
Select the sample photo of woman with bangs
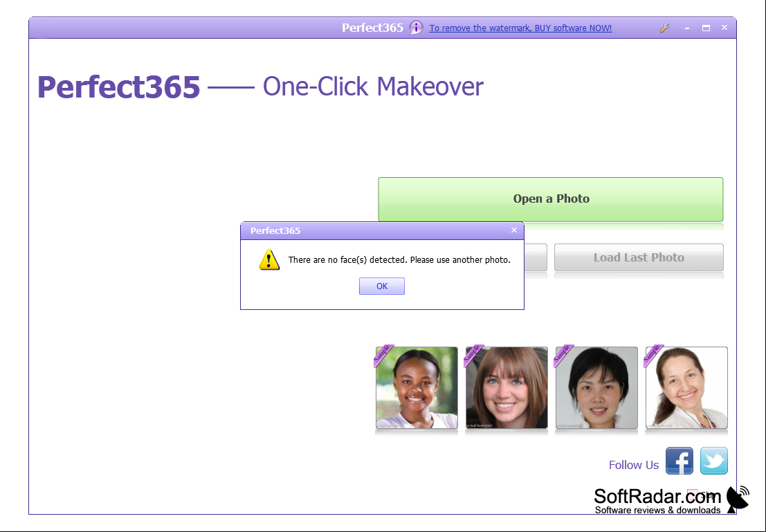tap(506, 387)
